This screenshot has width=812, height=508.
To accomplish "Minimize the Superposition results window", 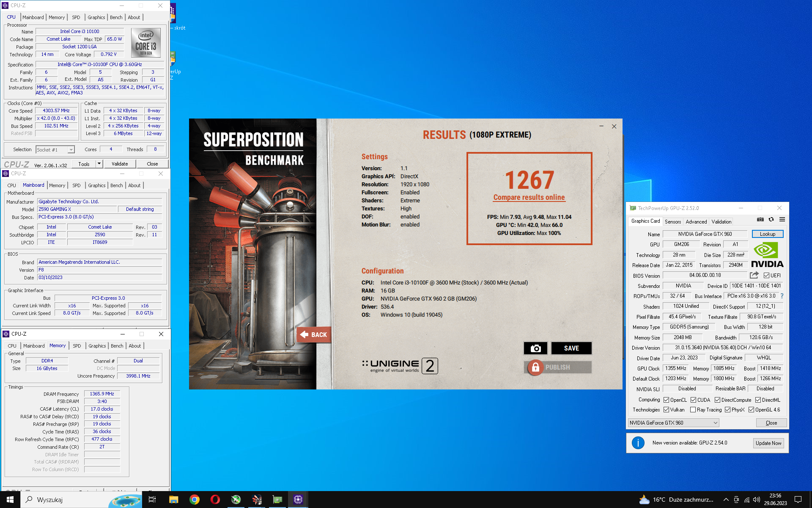I will [601, 126].
